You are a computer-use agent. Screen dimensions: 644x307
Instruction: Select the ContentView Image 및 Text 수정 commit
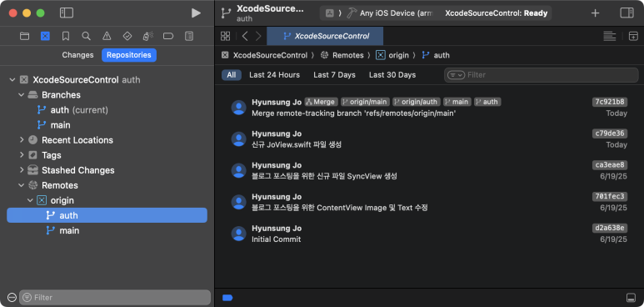point(429,202)
